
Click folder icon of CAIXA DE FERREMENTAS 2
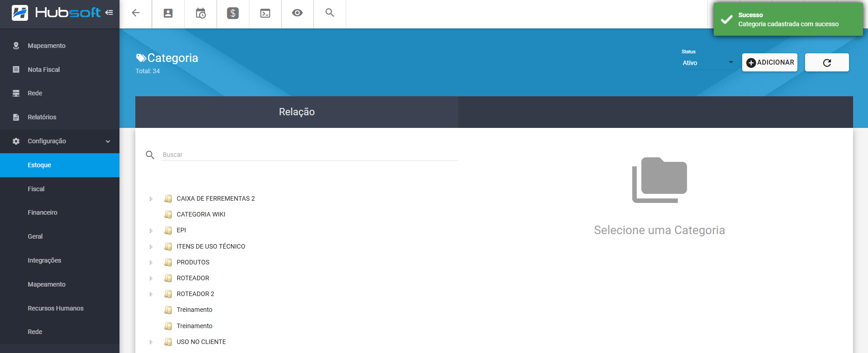click(x=168, y=198)
